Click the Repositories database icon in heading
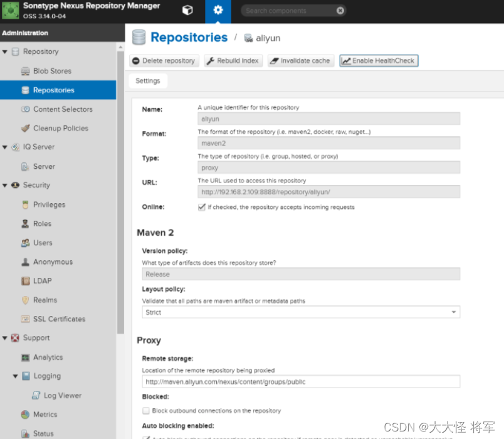The height and width of the screenshot is (439, 504). pos(139,37)
